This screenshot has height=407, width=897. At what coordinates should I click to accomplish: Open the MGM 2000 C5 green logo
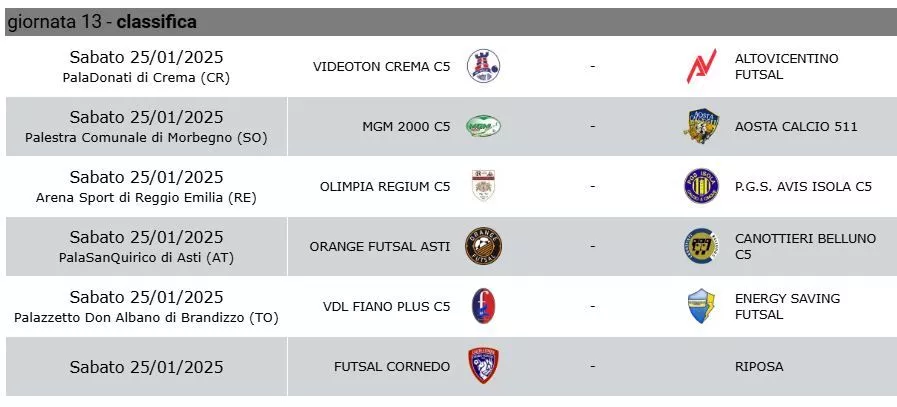click(x=483, y=126)
